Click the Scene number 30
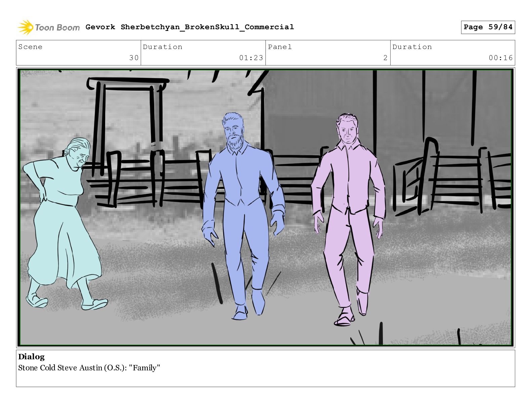The image size is (532, 411). click(x=134, y=58)
